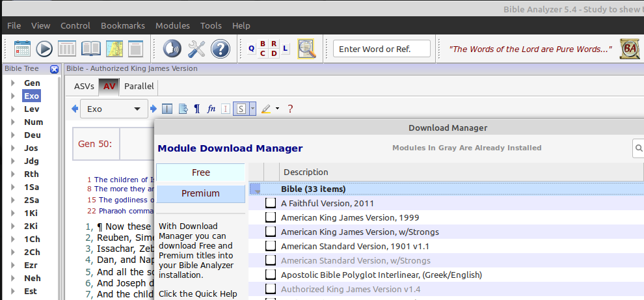Viewport: 644px width, 300px height.
Task: Expand the Deu node in Bible Tree
Action: (x=13, y=135)
